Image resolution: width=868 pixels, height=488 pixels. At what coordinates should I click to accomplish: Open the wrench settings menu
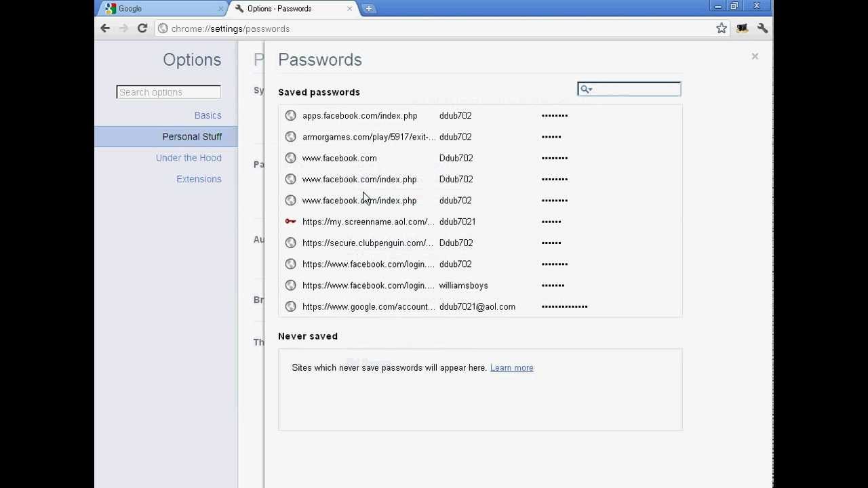tap(762, 28)
